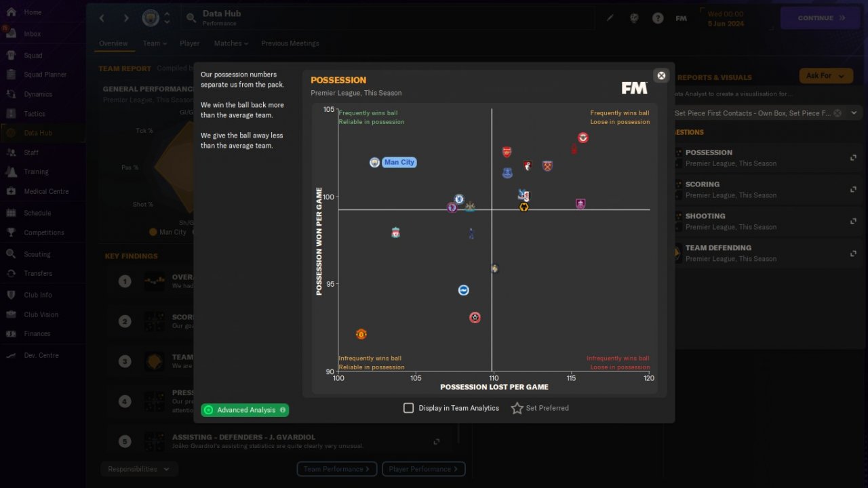Go back using the left arrow
868x488 pixels.
[102, 18]
